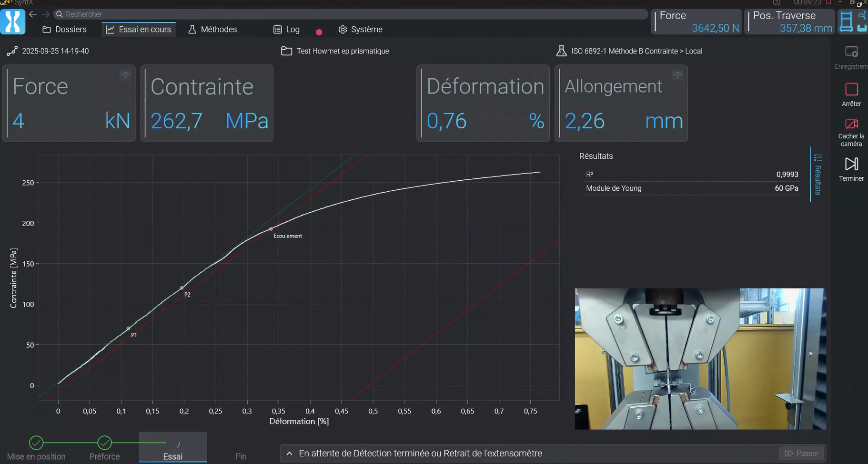The width and height of the screenshot is (868, 464).
Task: Open the Dossiers tab
Action: click(65, 30)
